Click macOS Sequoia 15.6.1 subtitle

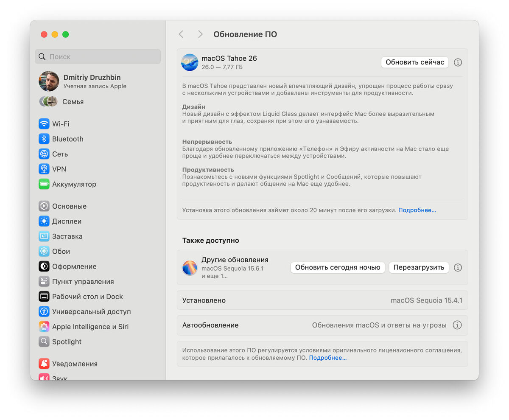click(232, 269)
